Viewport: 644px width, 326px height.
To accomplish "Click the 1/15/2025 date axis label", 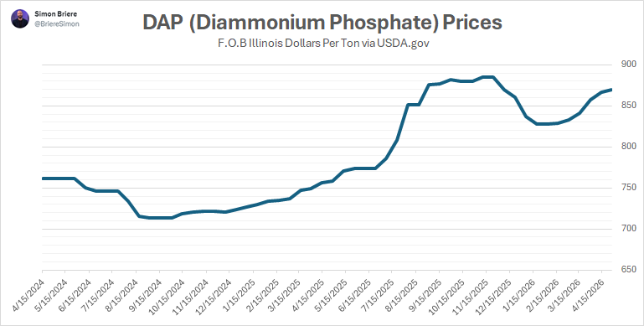I will click(x=238, y=297).
